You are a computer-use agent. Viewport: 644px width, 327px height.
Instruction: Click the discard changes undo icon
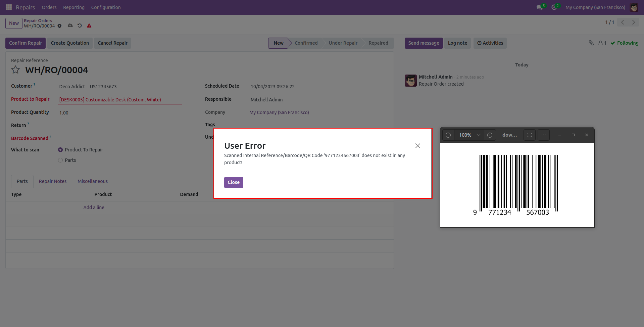tap(80, 26)
